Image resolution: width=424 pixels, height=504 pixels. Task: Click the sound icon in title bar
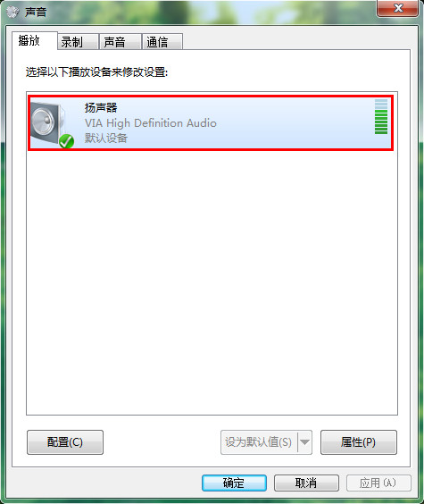pos(12,12)
